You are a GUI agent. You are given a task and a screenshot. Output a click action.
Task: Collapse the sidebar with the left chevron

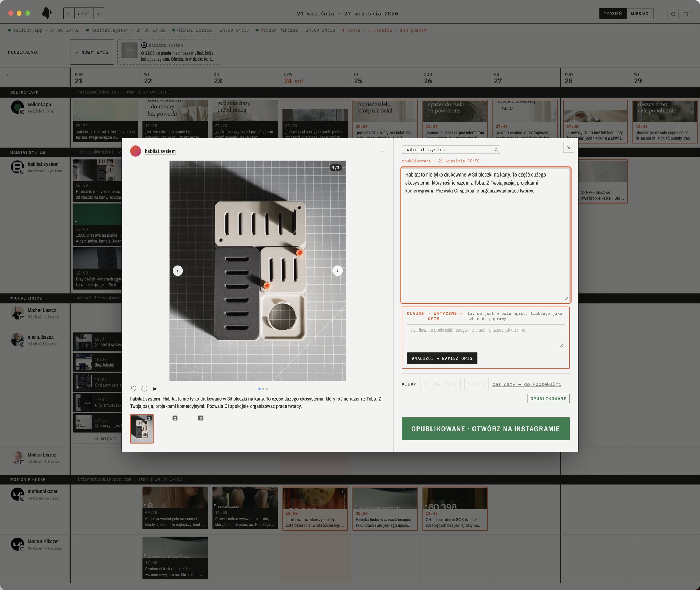7,75
